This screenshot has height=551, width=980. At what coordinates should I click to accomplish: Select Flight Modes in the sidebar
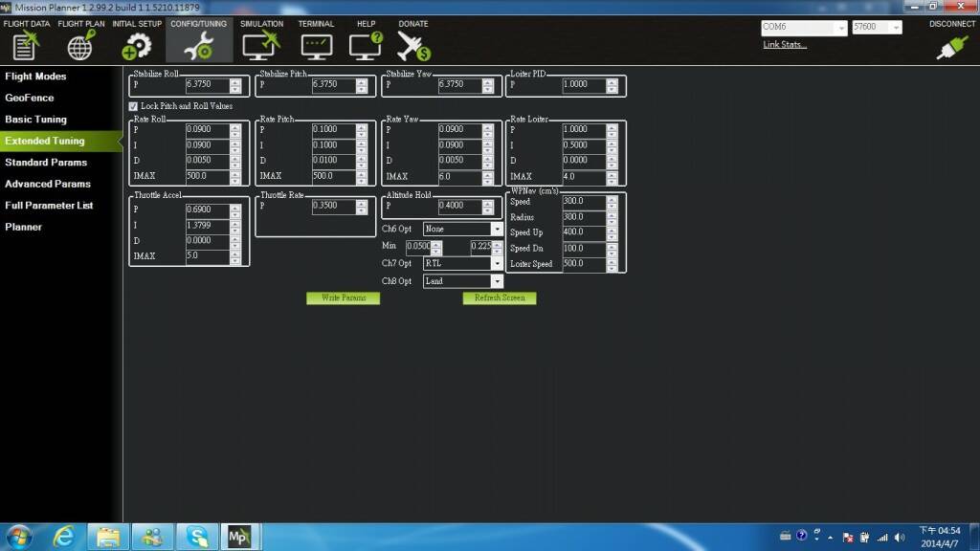[x=35, y=77]
